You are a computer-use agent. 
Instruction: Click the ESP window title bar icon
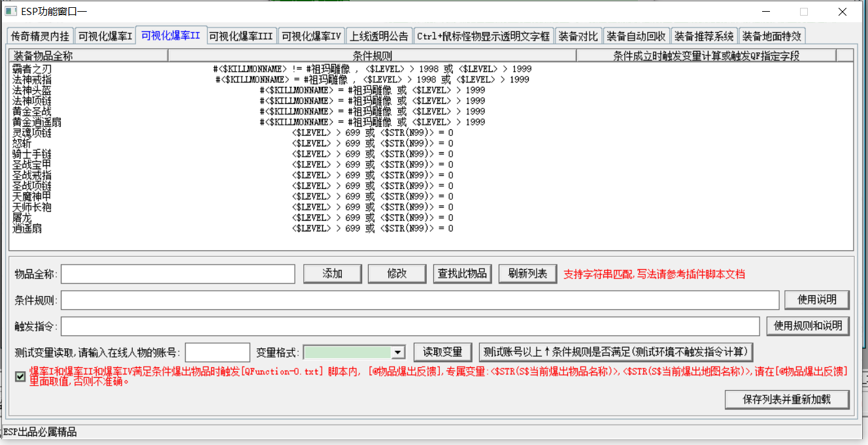click(x=10, y=11)
